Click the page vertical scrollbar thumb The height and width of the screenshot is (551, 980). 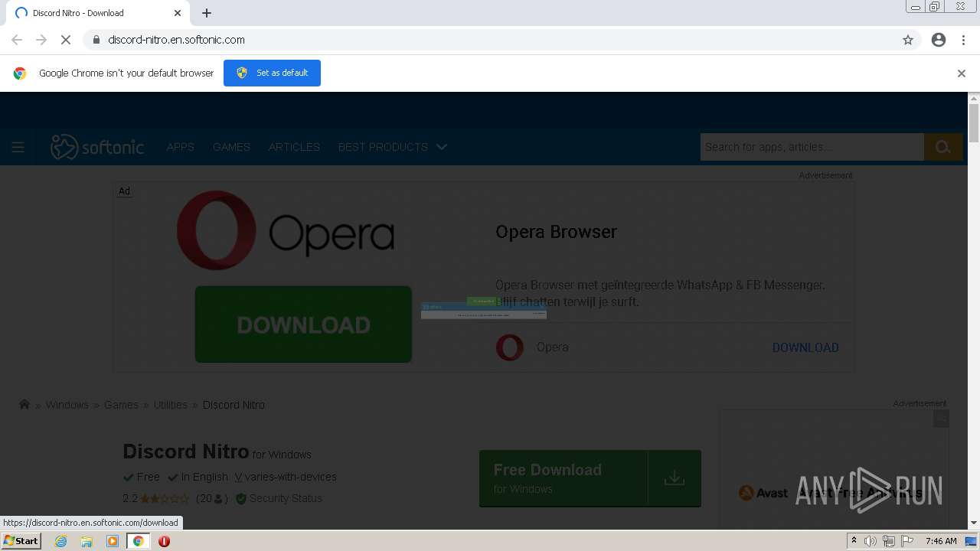tap(974, 123)
